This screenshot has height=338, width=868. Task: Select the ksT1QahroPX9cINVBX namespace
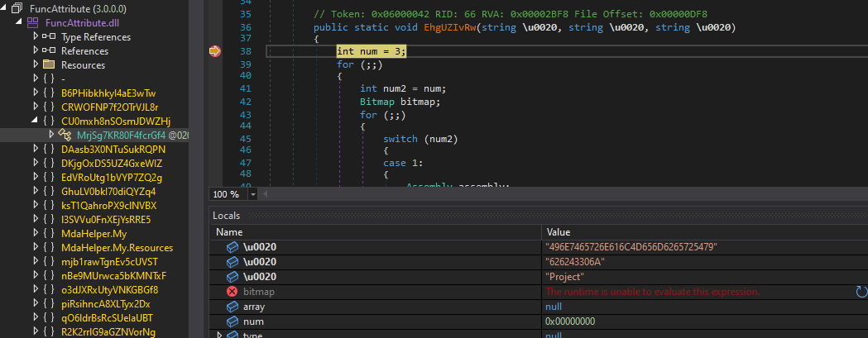(109, 205)
